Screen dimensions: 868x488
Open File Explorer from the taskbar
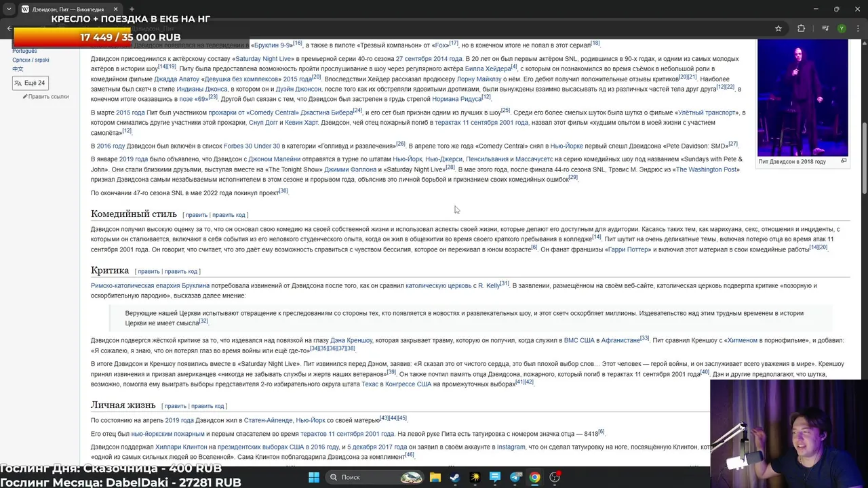click(x=435, y=477)
